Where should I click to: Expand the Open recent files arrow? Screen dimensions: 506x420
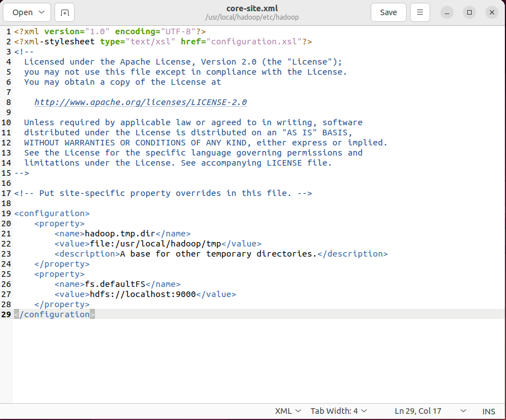click(42, 12)
